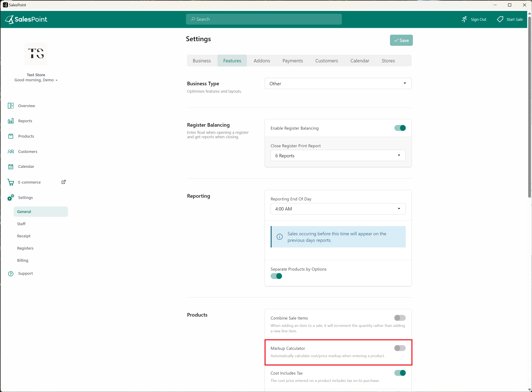Select Registers settings submenu item
This screenshot has width=532, height=392.
(25, 248)
